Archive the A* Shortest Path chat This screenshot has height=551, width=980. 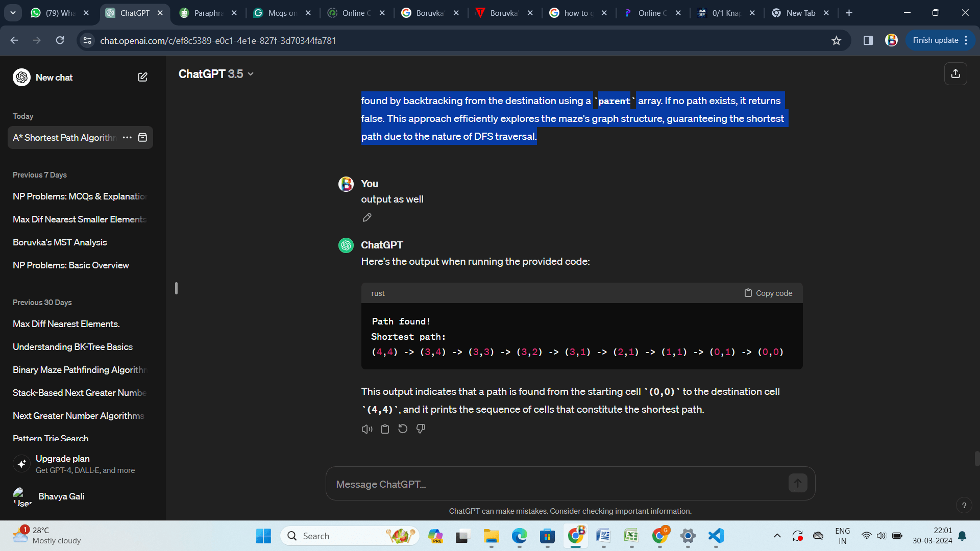pos(143,138)
